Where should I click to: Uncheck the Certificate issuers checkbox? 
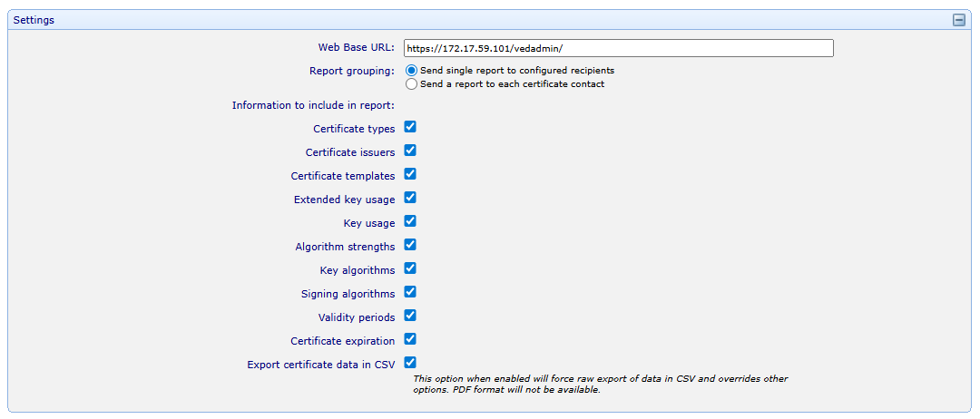410,151
